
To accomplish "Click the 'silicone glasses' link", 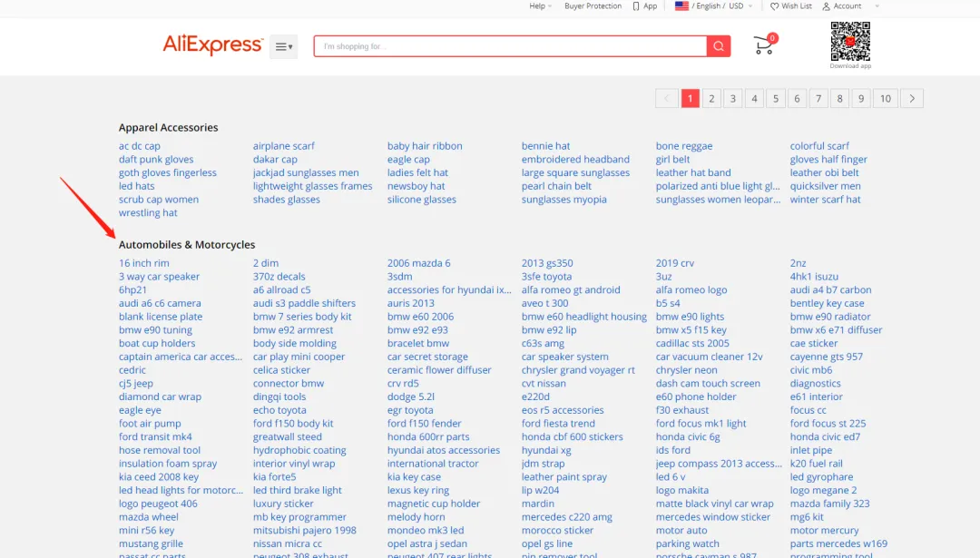I will (422, 200).
